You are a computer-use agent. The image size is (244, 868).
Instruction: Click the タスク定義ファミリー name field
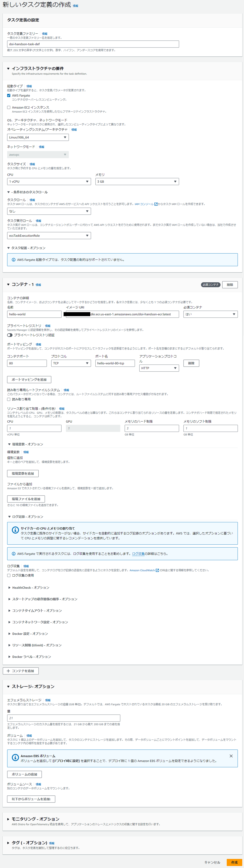pyautogui.click(x=93, y=44)
